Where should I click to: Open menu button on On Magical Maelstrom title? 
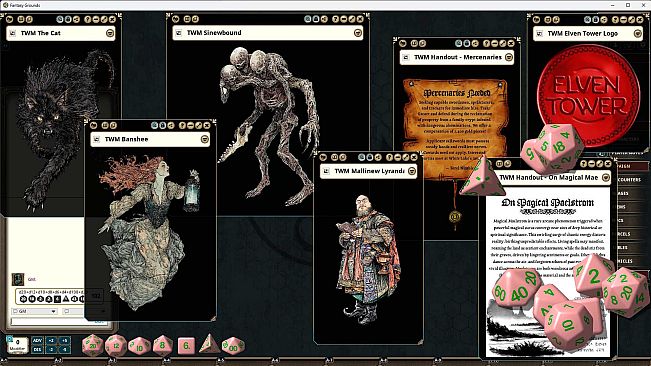click(606, 178)
